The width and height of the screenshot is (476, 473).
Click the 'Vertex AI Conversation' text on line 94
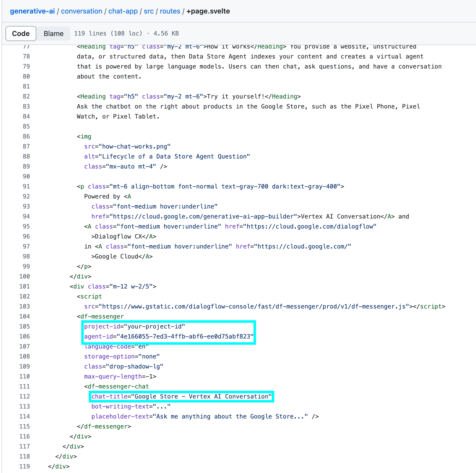point(340,216)
